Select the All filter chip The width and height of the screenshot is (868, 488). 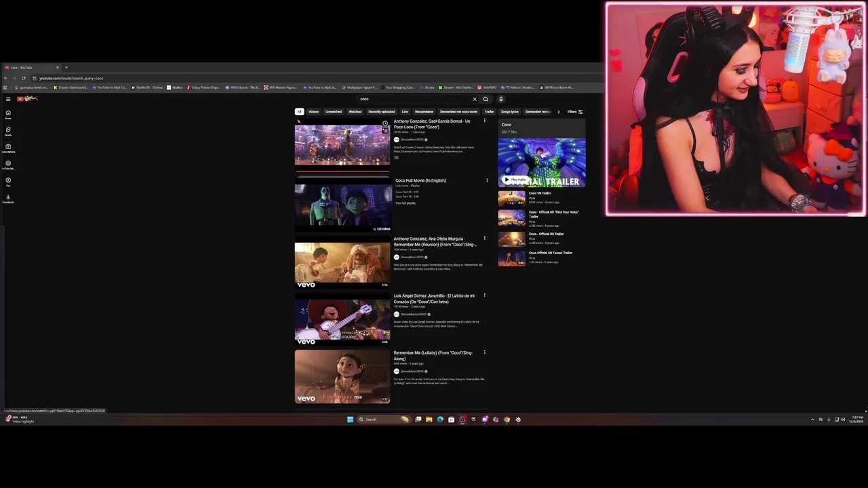(x=299, y=112)
